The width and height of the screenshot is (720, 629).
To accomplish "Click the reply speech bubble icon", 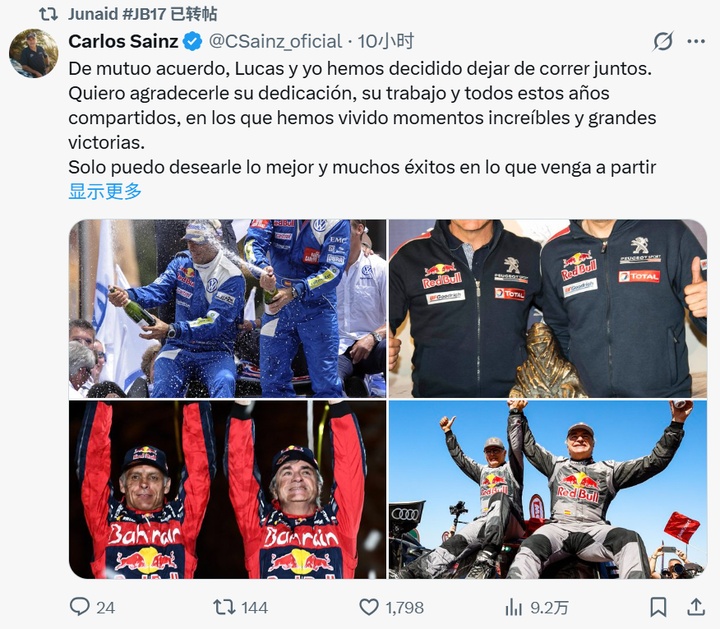I will [79, 607].
